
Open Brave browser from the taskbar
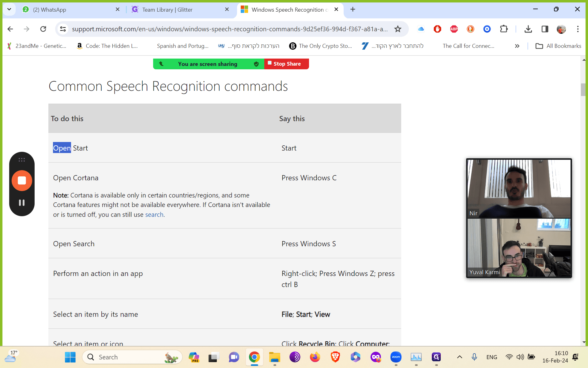(x=335, y=357)
